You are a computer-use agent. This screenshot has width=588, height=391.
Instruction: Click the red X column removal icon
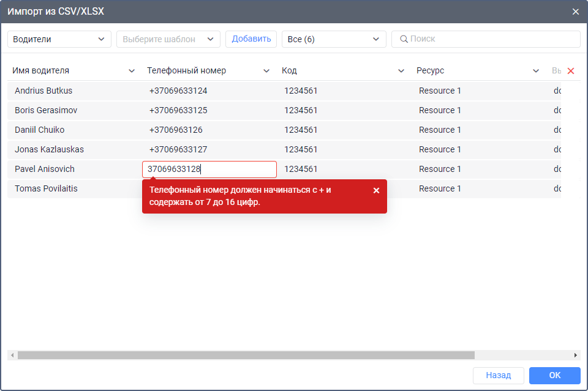(571, 71)
